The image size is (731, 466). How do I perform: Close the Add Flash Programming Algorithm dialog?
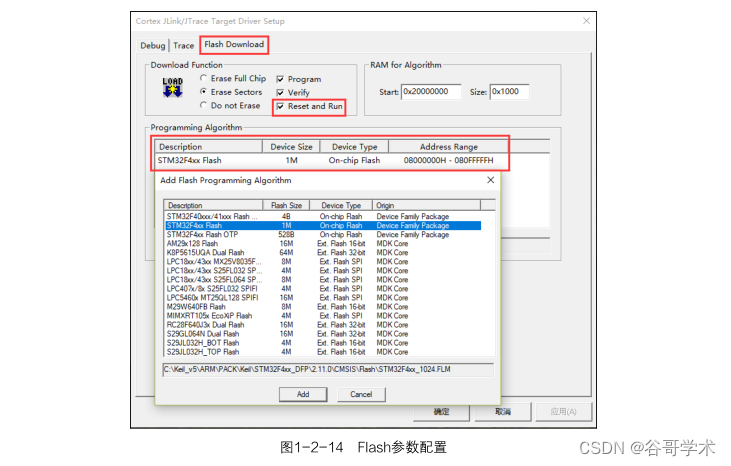point(490,180)
